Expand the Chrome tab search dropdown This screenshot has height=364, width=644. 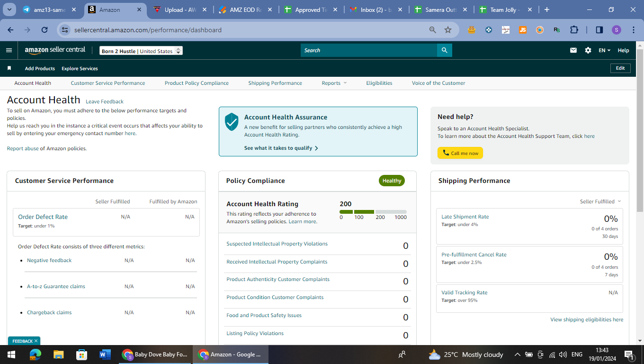pos(9,9)
